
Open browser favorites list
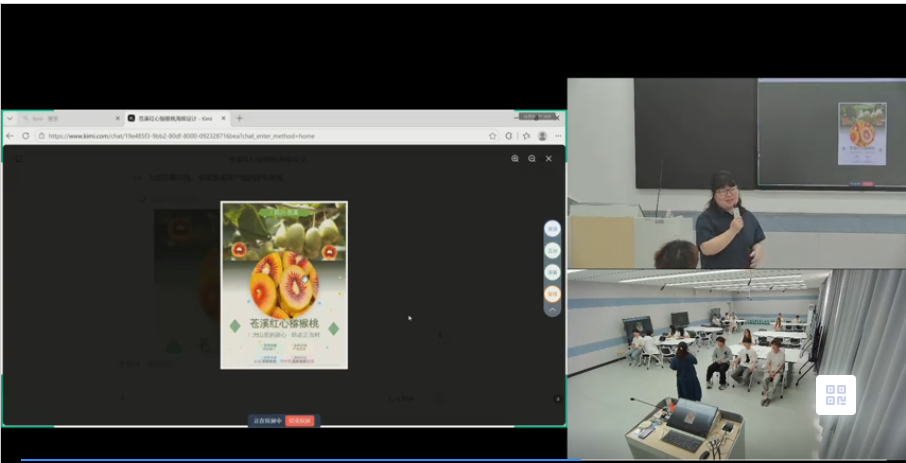pos(526,136)
